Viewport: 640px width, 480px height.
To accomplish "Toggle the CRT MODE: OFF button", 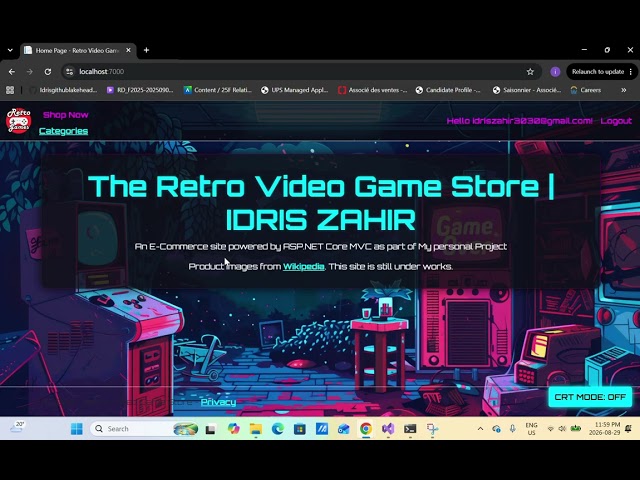I will tap(590, 397).
